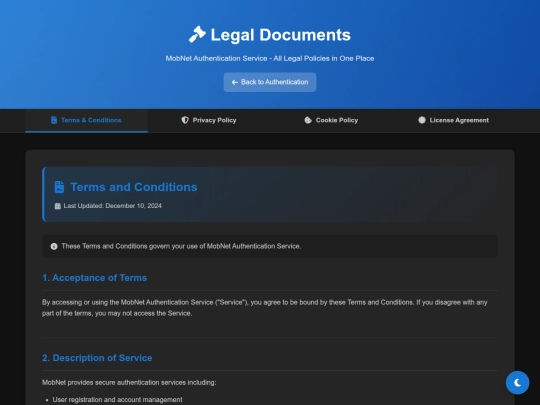The width and height of the screenshot is (540, 405).
Task: Click the document icon in Terms & Conditions tab
Action: (x=54, y=120)
